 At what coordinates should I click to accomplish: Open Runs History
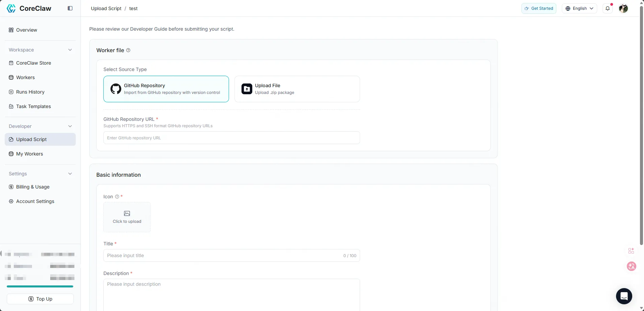[x=40, y=92]
